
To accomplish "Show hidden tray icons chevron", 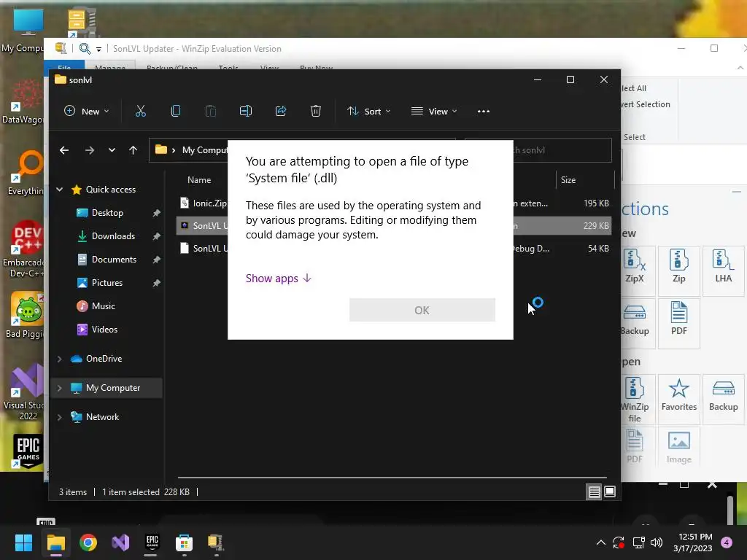I will (601, 542).
